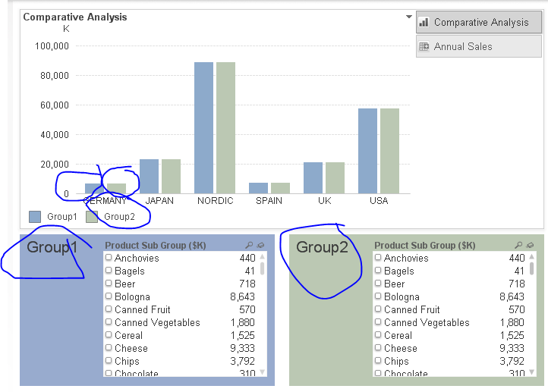The image size is (548, 392).
Task: Click the 3,792 Chips value in Group1
Action: tap(243, 361)
